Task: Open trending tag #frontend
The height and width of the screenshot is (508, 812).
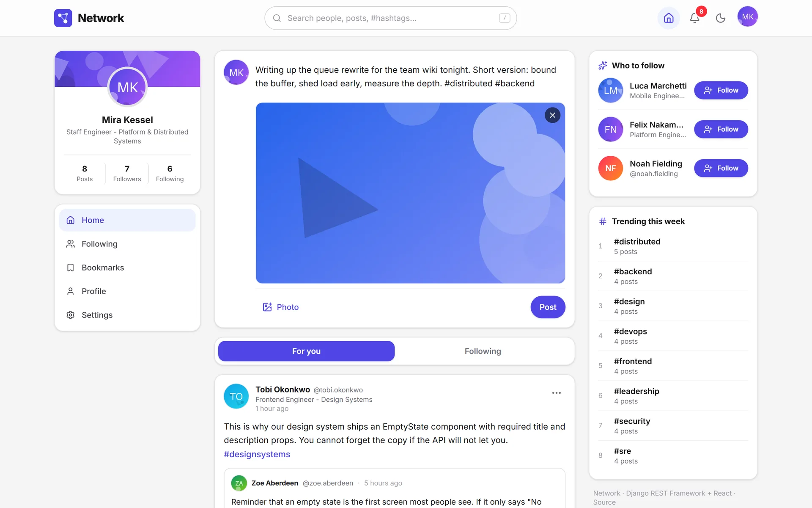Action: click(x=672, y=366)
